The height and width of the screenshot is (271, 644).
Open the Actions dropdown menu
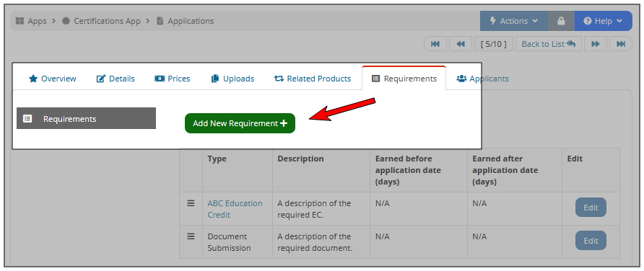coord(514,21)
